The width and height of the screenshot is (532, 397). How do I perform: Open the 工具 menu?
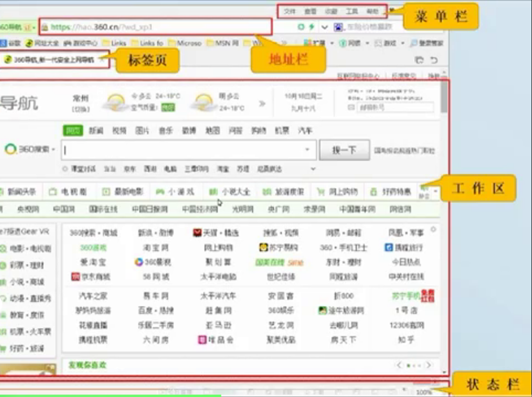click(351, 12)
